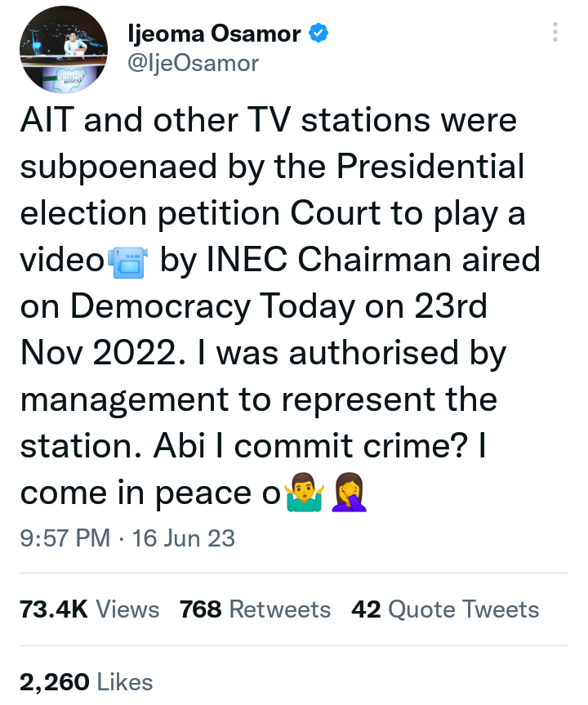The width and height of the screenshot is (588, 705).
Task: Click "Nov 2022" in the tweet body
Action: 91,354
